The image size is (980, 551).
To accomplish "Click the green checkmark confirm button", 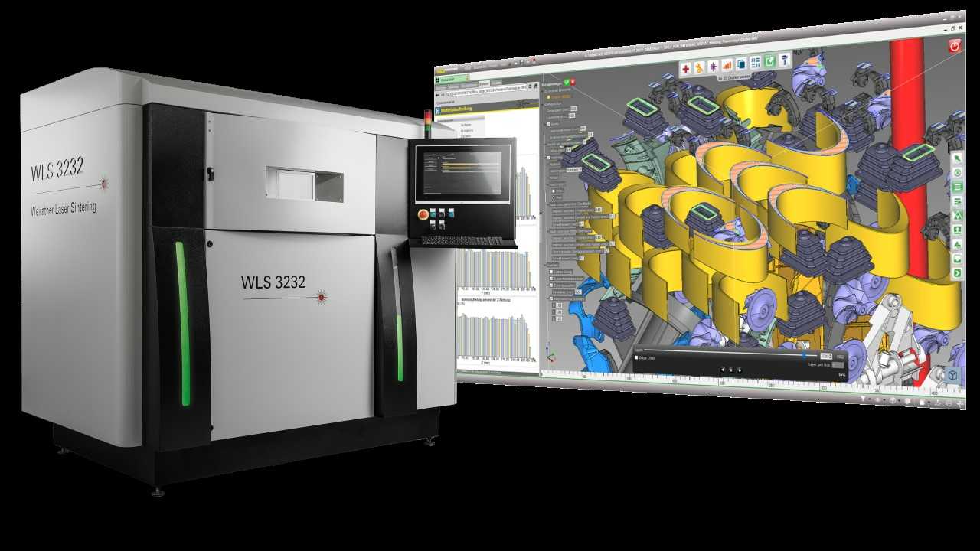I will point(566,82).
